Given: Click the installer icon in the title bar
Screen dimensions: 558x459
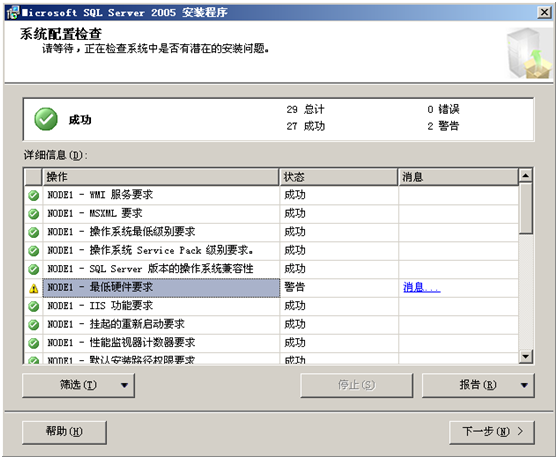Looking at the screenshot, I should click(x=13, y=12).
